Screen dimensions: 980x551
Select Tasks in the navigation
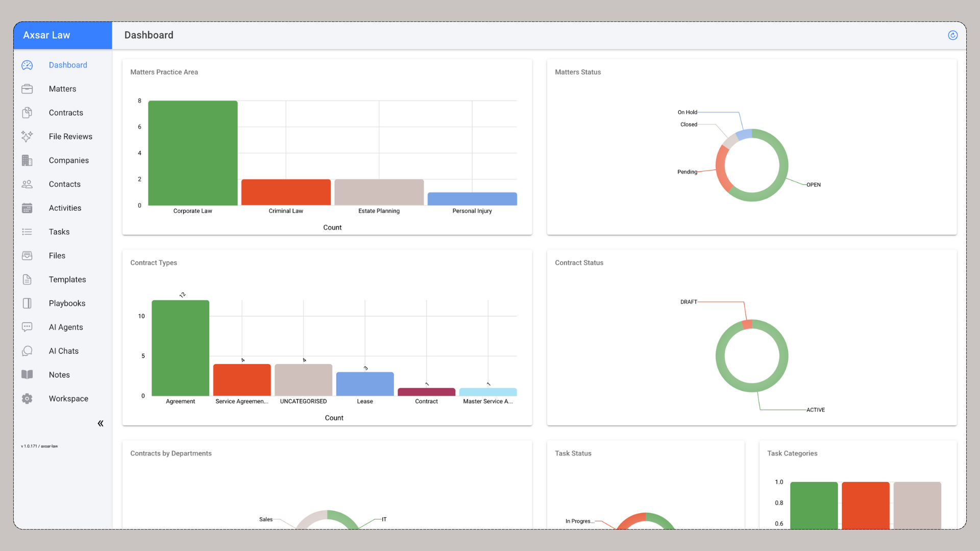[59, 232]
